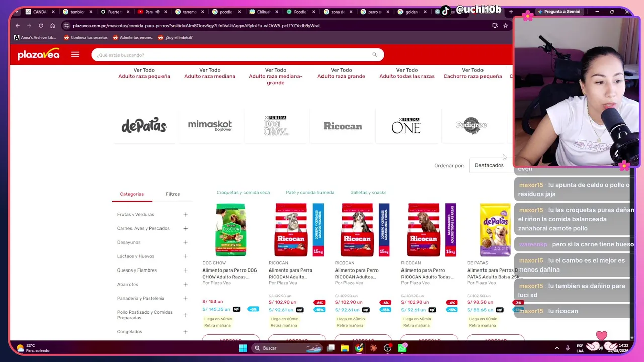
Task: Open Croquetas y comida seca link
Action: tap(243, 192)
